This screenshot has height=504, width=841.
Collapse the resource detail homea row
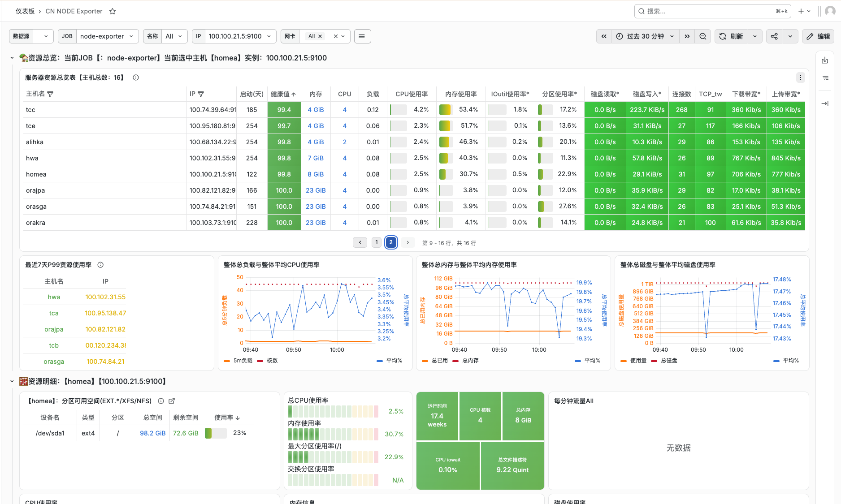pos(12,381)
